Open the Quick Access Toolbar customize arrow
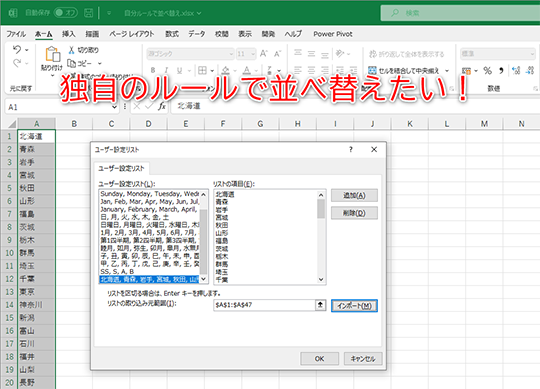 pos(109,13)
